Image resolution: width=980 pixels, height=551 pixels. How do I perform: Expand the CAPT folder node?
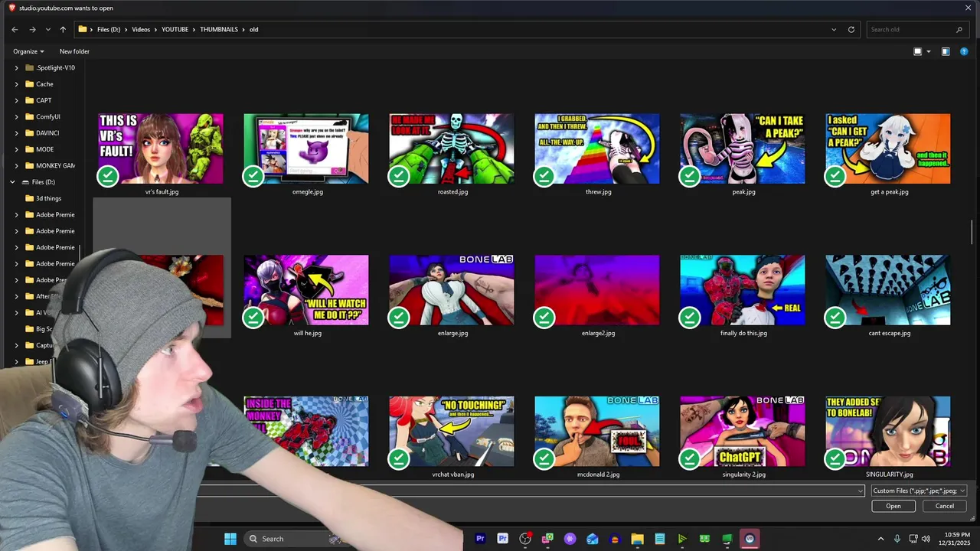point(17,100)
